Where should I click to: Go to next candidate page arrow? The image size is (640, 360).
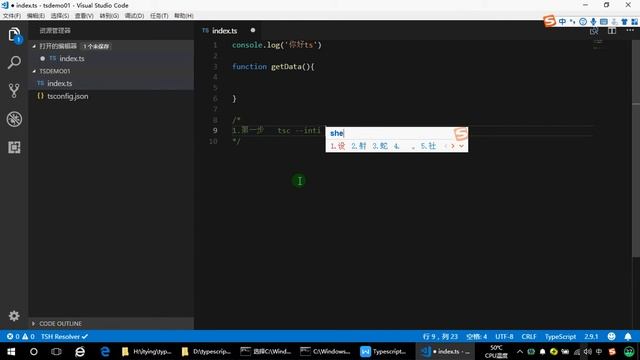(x=453, y=146)
